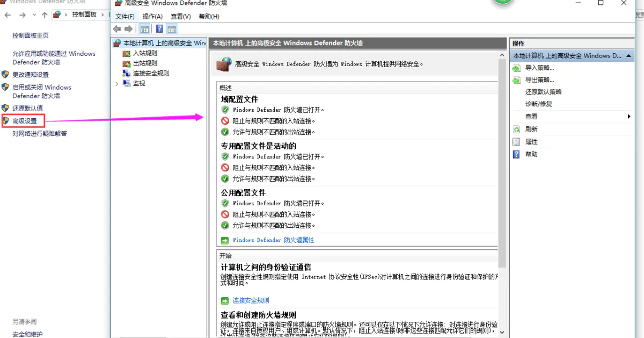The height and width of the screenshot is (338, 644).
Task: Click the blue help icon in the toolbar
Action: point(159,29)
